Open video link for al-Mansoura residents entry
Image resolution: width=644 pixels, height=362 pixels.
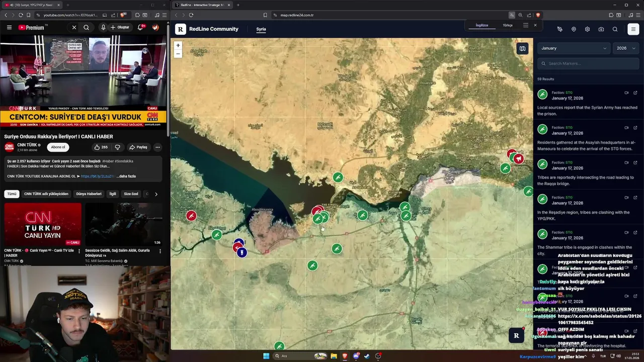click(626, 128)
